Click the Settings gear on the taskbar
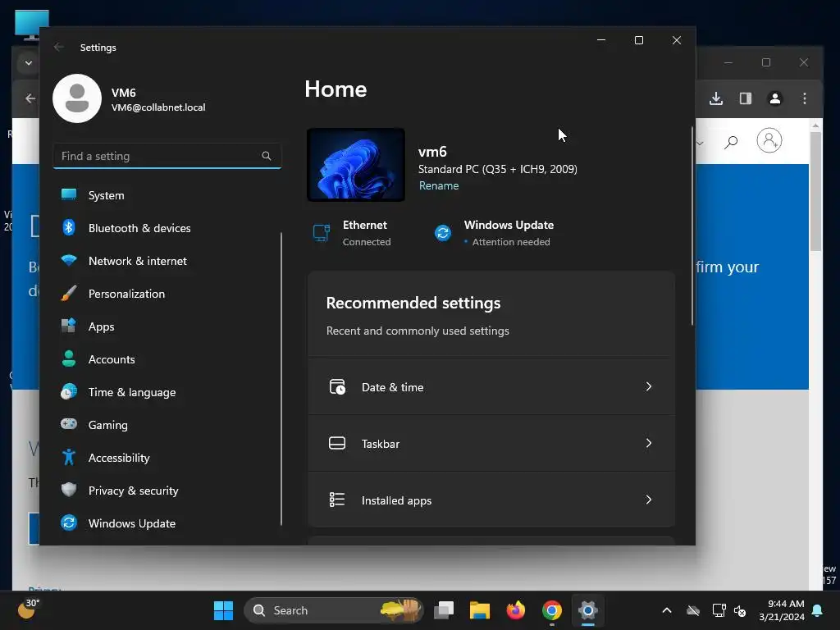 587,610
